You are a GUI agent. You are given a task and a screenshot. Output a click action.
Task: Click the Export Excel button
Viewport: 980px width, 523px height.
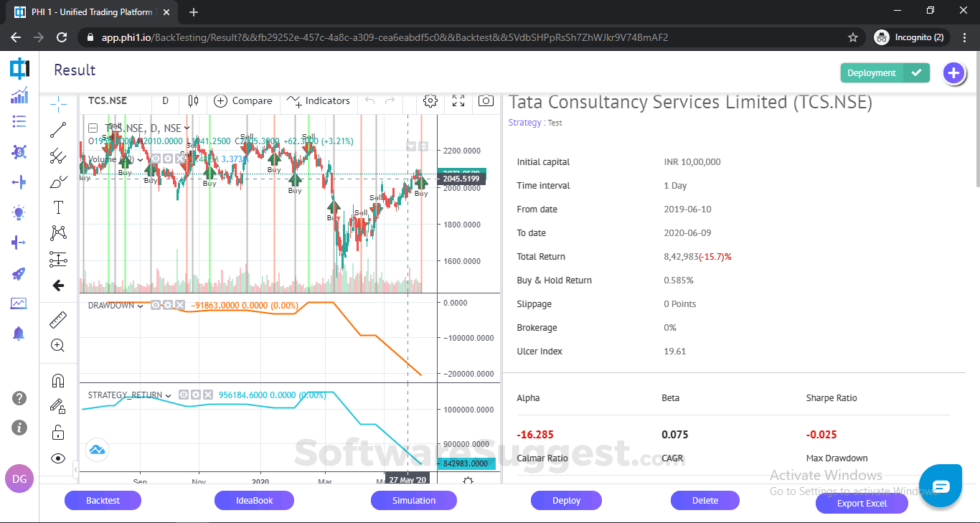(861, 503)
